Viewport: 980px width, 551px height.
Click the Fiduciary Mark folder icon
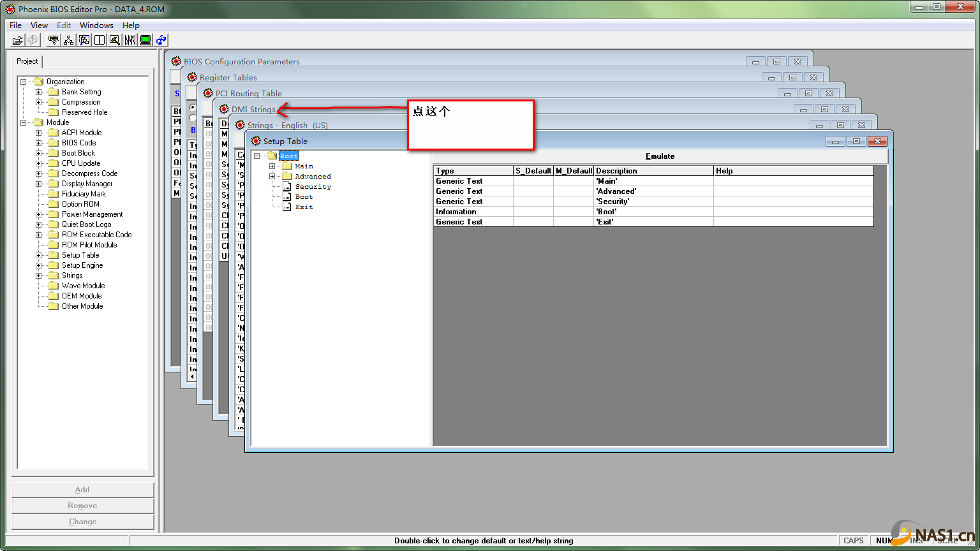pyautogui.click(x=54, y=194)
